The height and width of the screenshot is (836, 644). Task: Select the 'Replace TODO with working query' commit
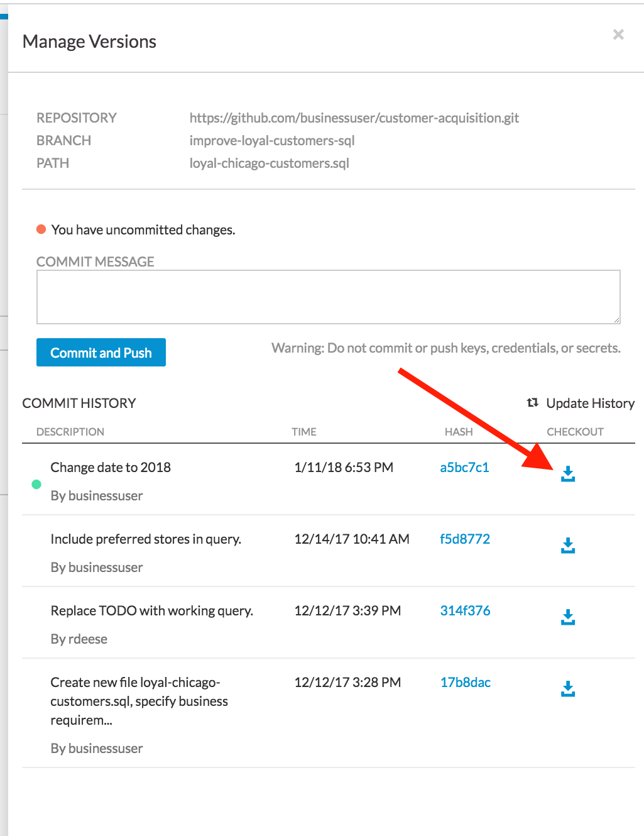pos(151,611)
